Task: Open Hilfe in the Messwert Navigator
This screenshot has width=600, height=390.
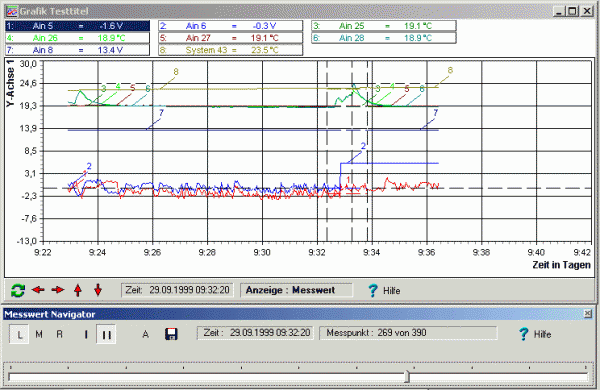Action: [535, 334]
